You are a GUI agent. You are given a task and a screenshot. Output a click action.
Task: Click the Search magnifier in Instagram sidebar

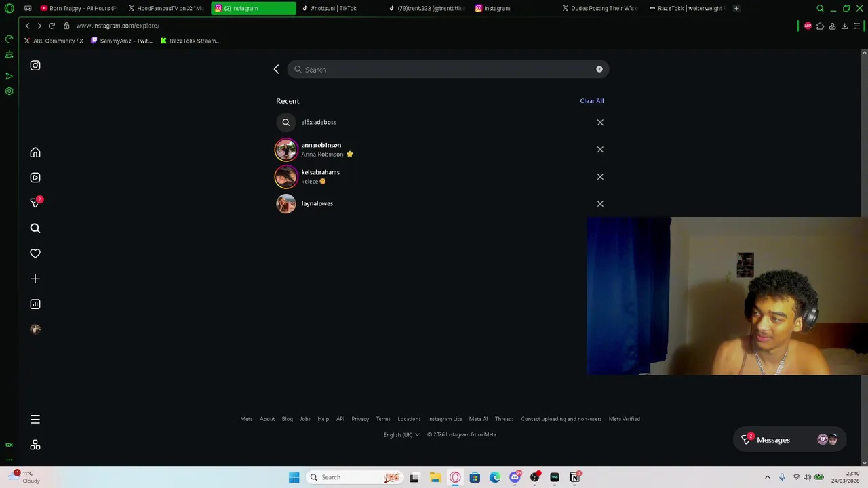(x=35, y=228)
